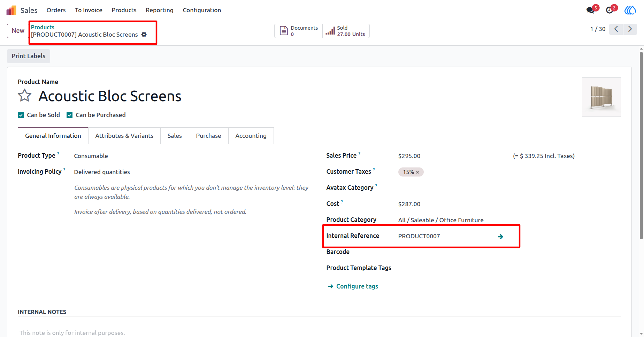Click the arrow icon next to Internal Reference

point(500,237)
